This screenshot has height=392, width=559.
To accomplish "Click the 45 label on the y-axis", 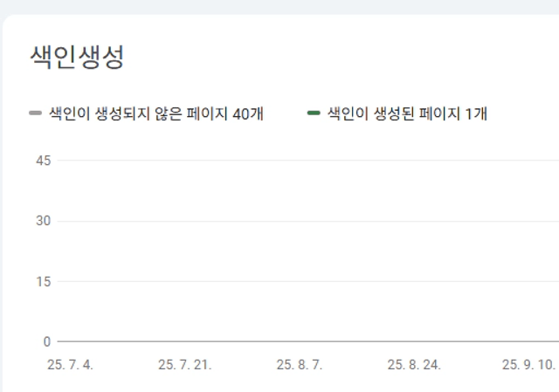I will tap(44, 161).
